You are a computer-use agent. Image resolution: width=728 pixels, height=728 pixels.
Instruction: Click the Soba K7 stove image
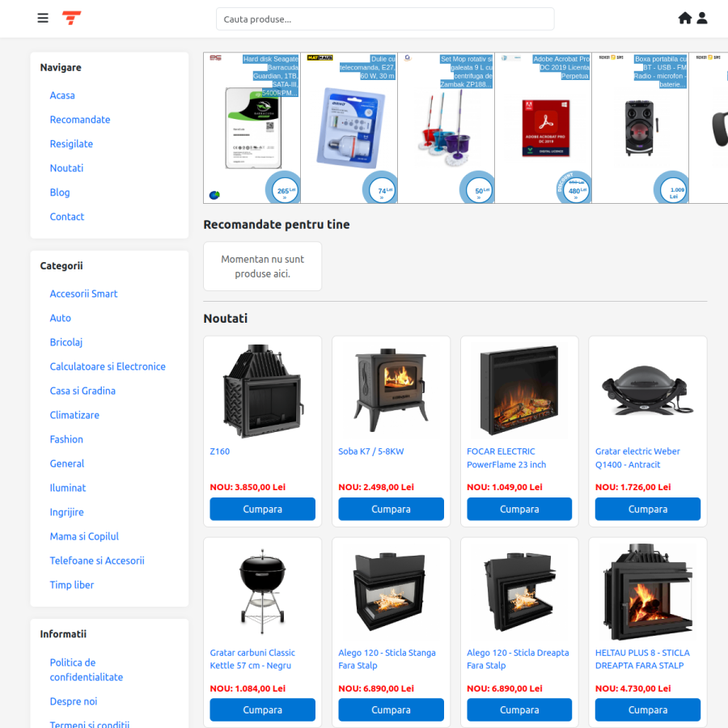click(x=391, y=391)
